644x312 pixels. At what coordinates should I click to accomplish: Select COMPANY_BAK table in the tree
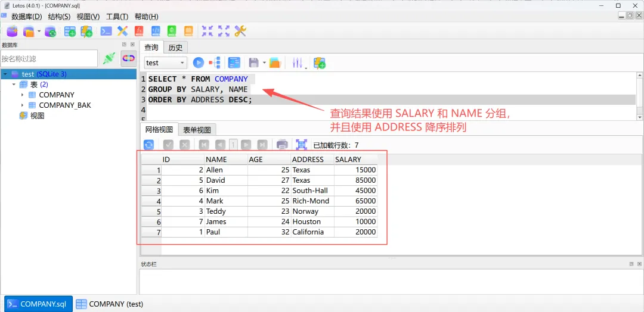65,105
